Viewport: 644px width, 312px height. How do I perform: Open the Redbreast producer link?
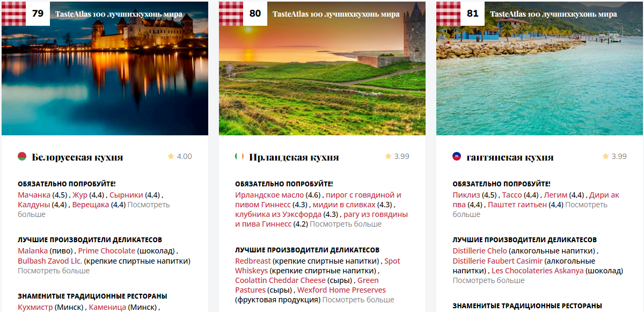[253, 261]
